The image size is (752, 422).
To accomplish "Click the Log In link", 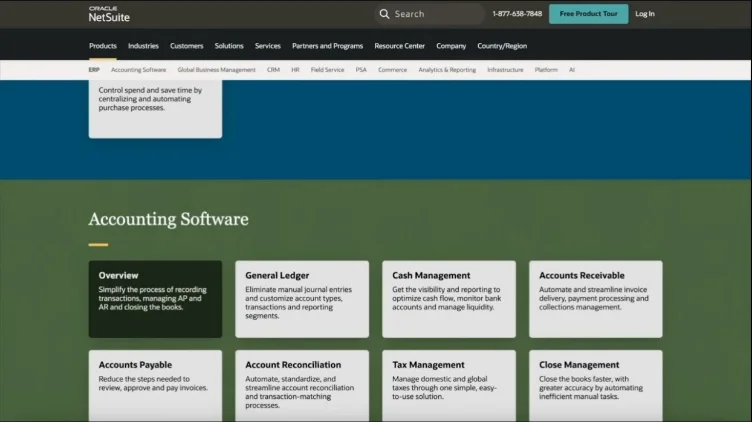I will point(645,14).
